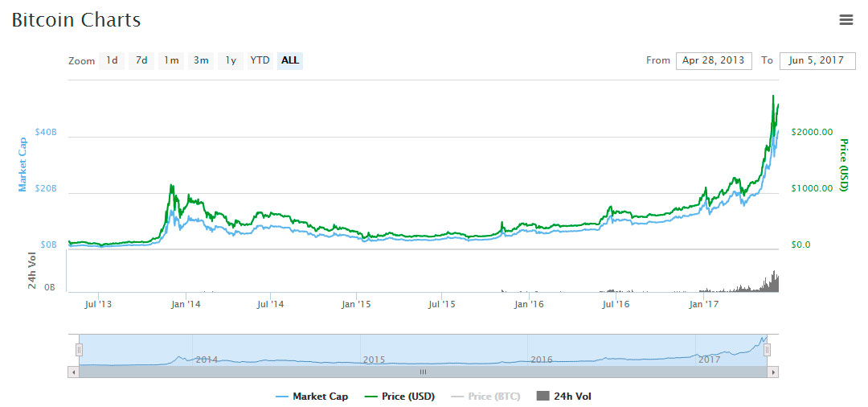
Task: Click the Jan '17 axis label
Action: click(703, 303)
